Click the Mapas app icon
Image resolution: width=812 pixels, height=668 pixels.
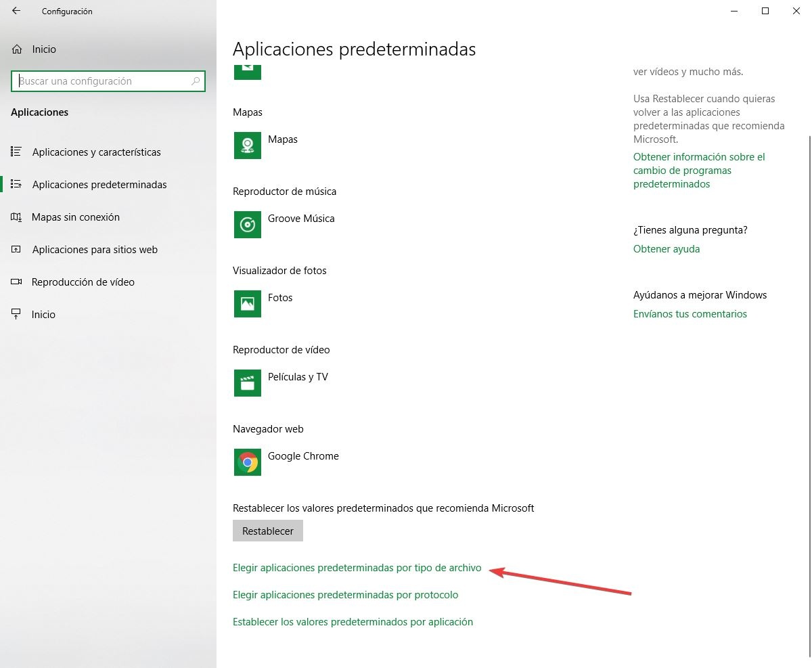coord(248,146)
